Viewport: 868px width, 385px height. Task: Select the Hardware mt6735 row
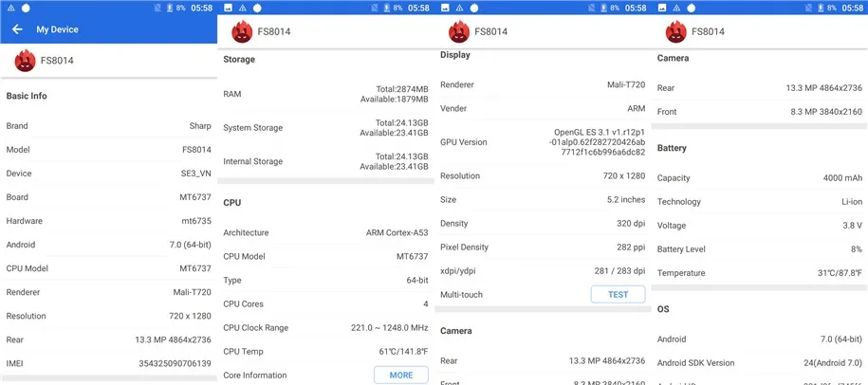pos(108,221)
